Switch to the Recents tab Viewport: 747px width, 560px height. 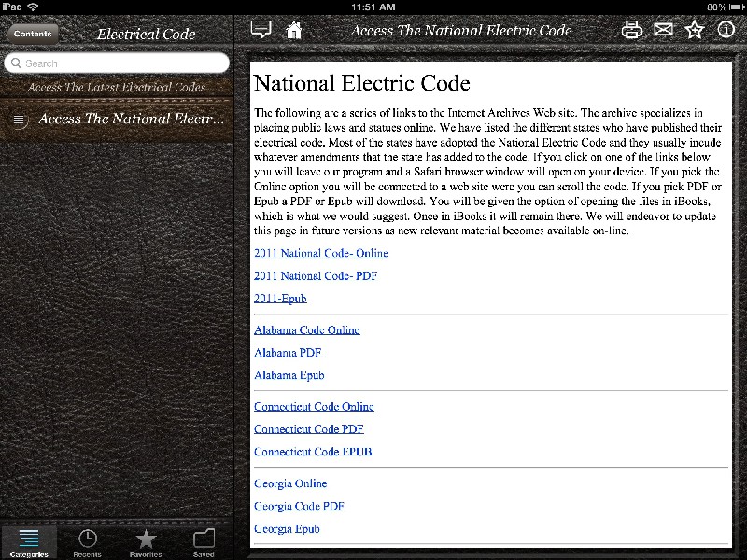point(87,543)
